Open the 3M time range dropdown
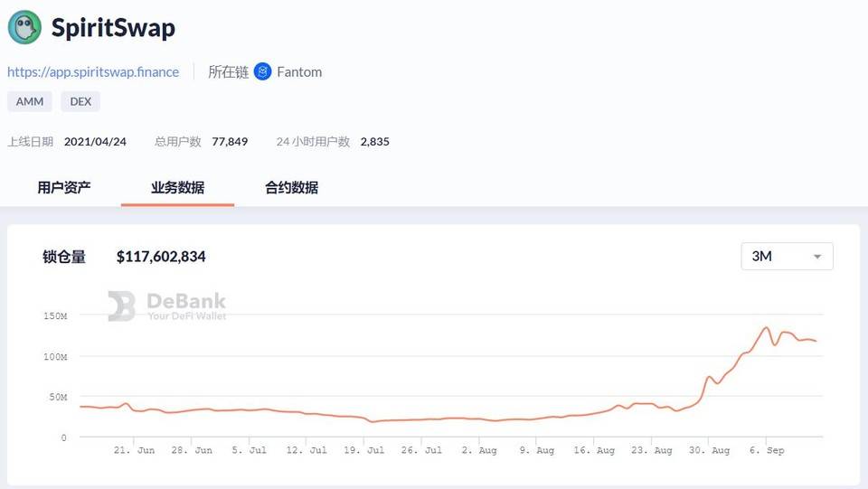Screen dimensions: 868x489 tap(787, 256)
